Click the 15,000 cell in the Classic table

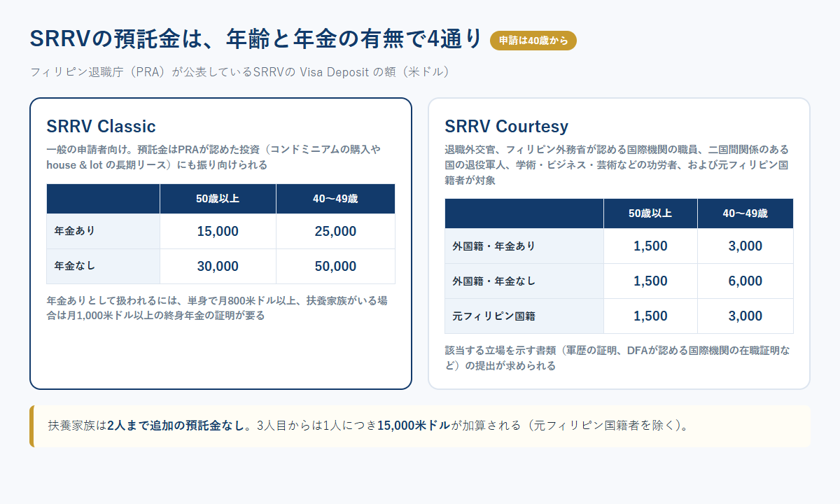click(x=218, y=231)
